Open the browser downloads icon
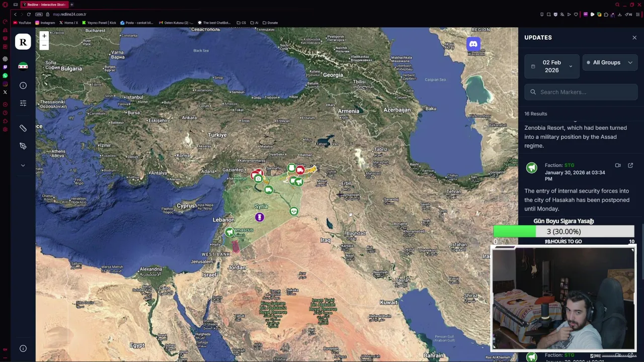Image resolution: width=644 pixels, height=362 pixels. (x=619, y=15)
